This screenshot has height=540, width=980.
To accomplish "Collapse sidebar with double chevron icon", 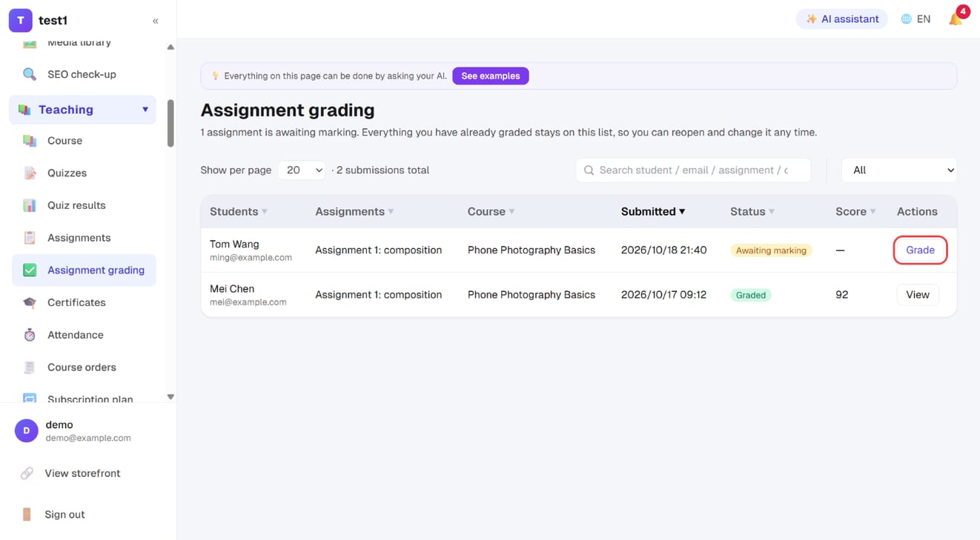I will coord(156,21).
